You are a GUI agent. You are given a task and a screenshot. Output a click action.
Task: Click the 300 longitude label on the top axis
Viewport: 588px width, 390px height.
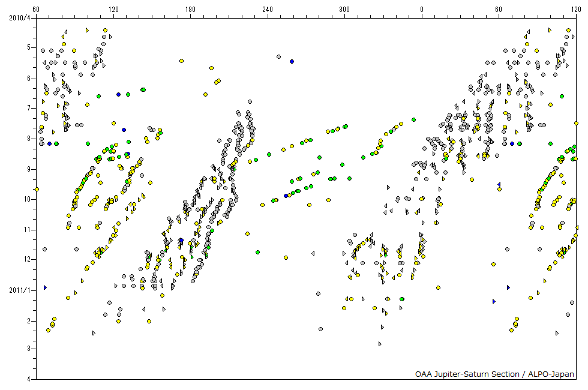click(x=344, y=10)
